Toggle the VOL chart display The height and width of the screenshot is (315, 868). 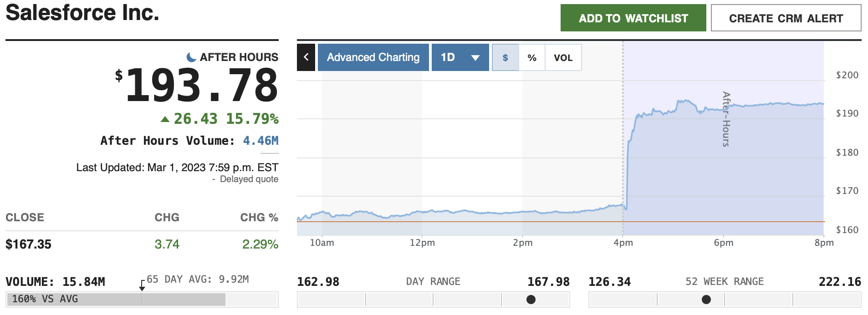[x=563, y=58]
